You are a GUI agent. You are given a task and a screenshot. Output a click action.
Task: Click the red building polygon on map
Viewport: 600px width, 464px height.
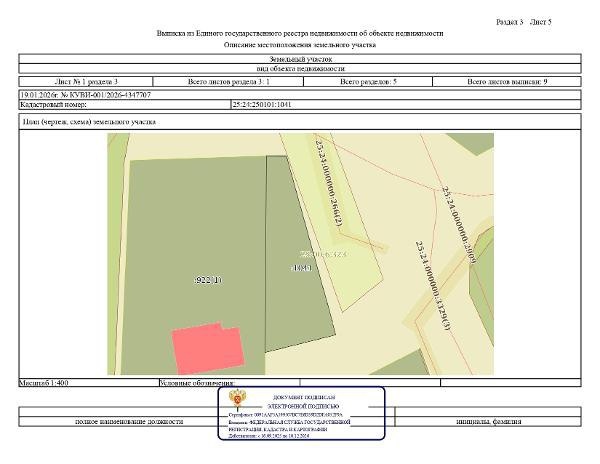[x=208, y=348]
